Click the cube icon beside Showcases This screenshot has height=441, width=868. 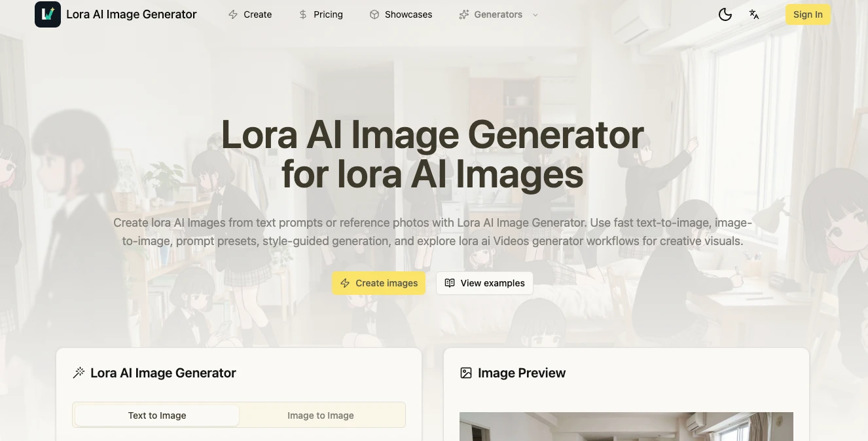tap(374, 14)
